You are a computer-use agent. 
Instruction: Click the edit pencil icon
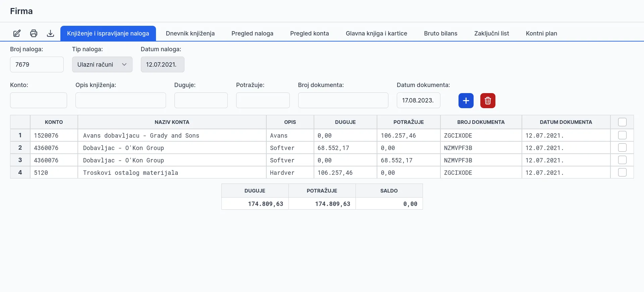pyautogui.click(x=17, y=33)
